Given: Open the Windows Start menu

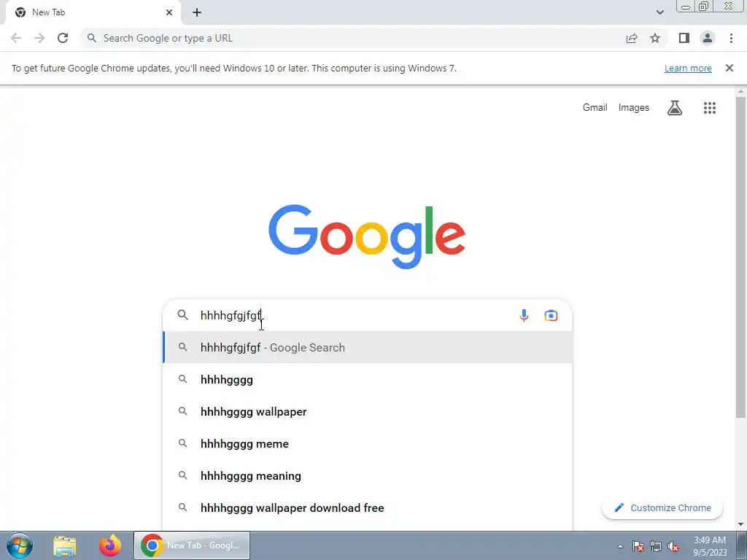Looking at the screenshot, I should pos(20,545).
